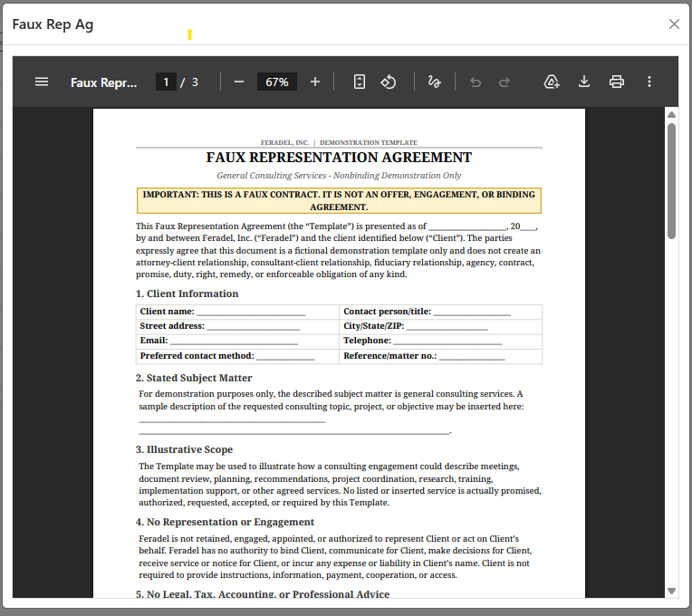Click the '1. Client Information' heading
Screen dimensions: 692x616
coord(187,294)
